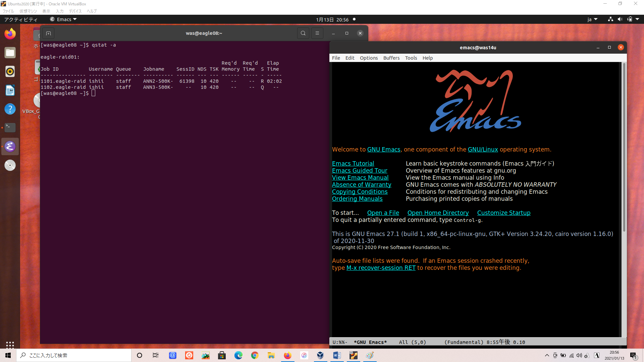The height and width of the screenshot is (362, 644).
Task: Click the Windows volume tray icon
Action: click(579, 355)
